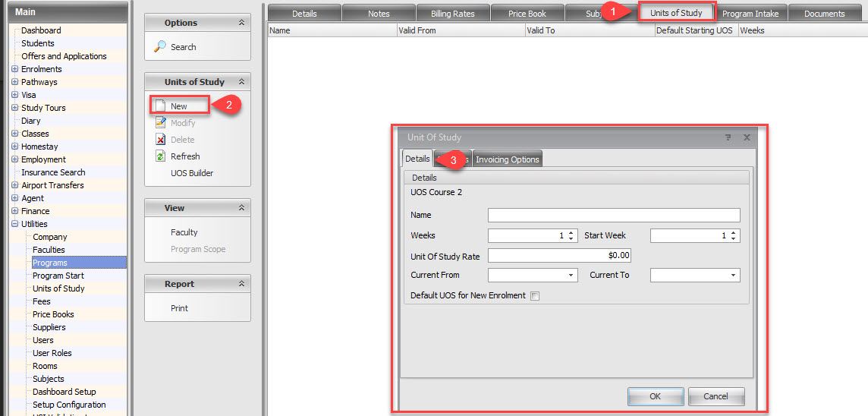Switch to the Invoicing Options tab
This screenshot has height=416, width=868.
click(x=507, y=159)
